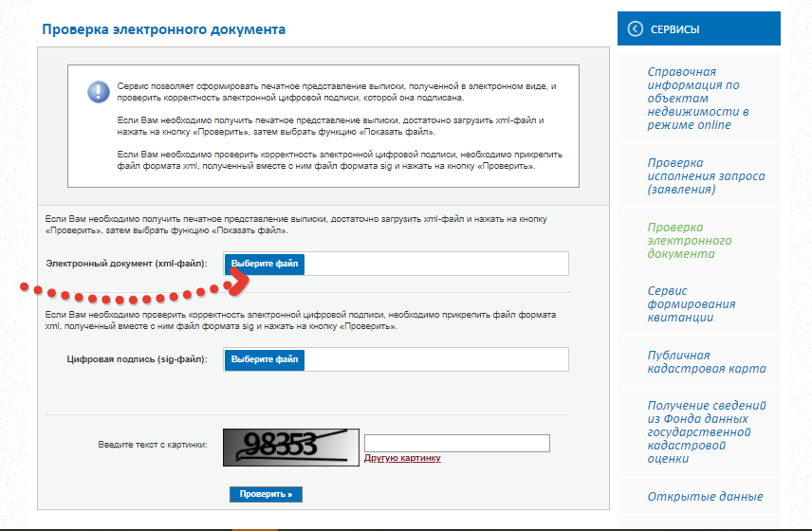Click the captcha image showing 98353

[x=291, y=447]
